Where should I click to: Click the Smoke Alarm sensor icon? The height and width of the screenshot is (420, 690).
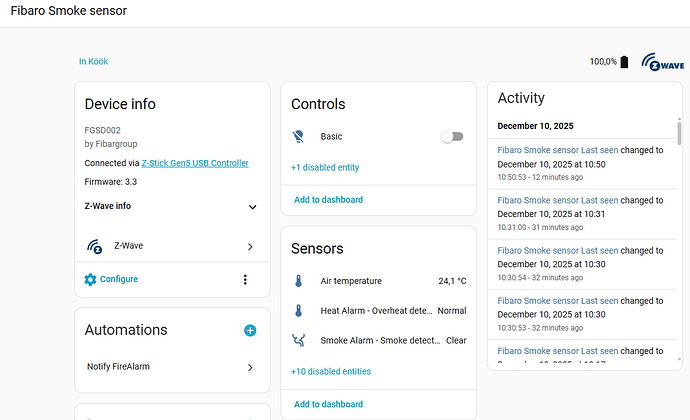pyautogui.click(x=299, y=340)
